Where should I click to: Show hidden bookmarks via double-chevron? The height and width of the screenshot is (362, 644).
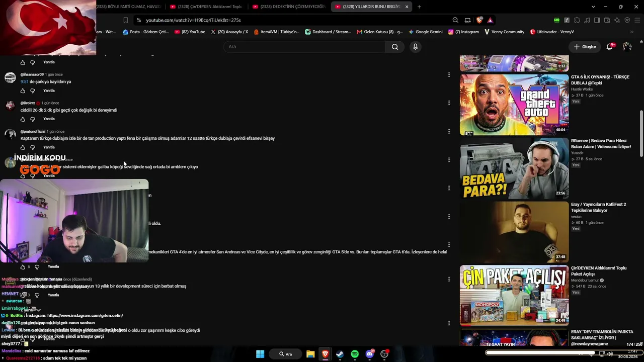point(632,32)
